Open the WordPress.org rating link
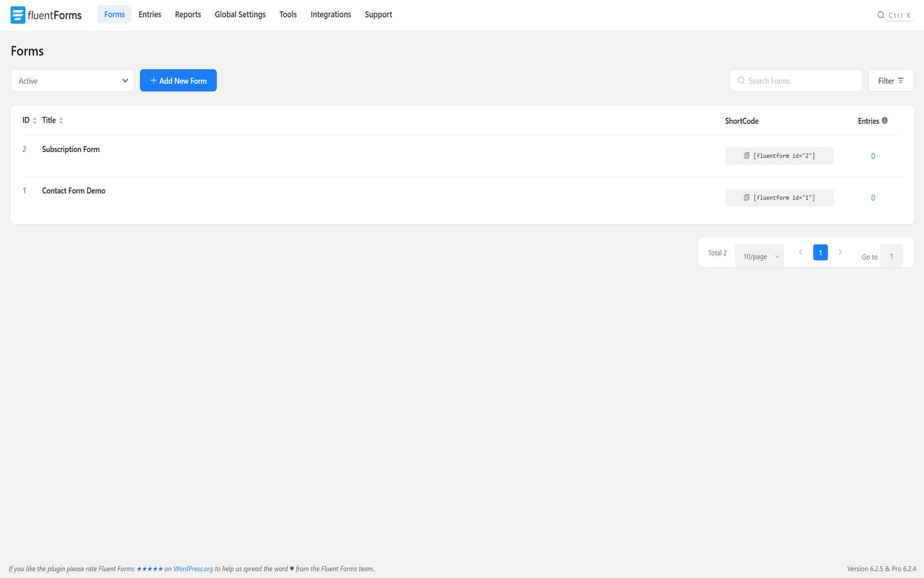This screenshot has height=578, width=924. click(193, 569)
